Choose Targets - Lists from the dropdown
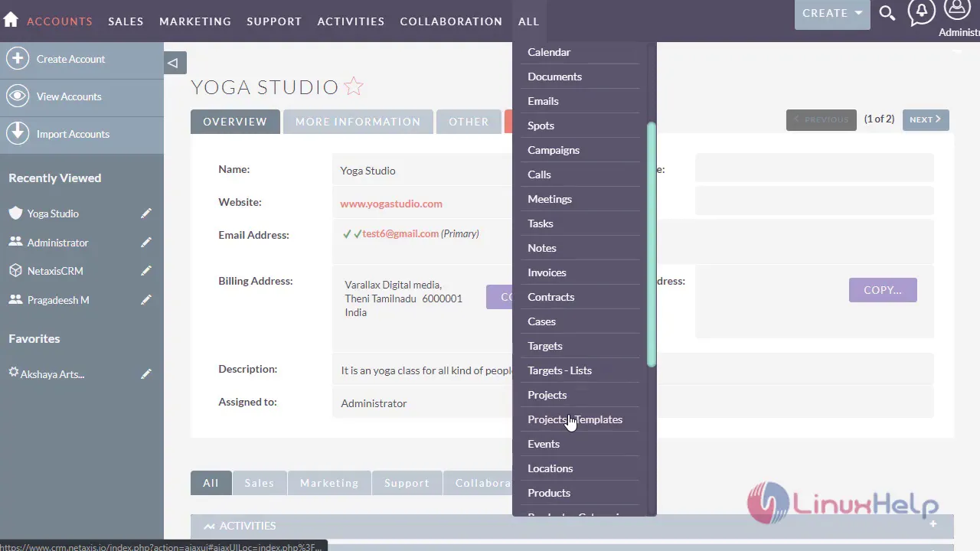 point(560,370)
